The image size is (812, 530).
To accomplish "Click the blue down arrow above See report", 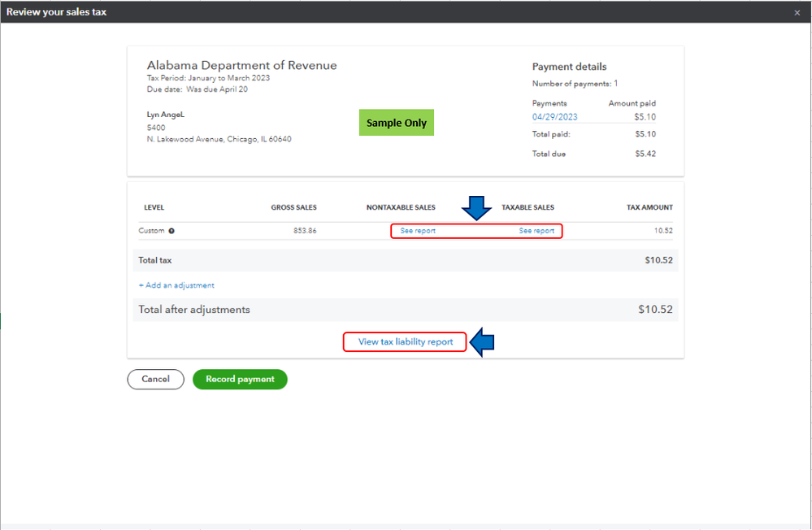I will tap(476, 208).
